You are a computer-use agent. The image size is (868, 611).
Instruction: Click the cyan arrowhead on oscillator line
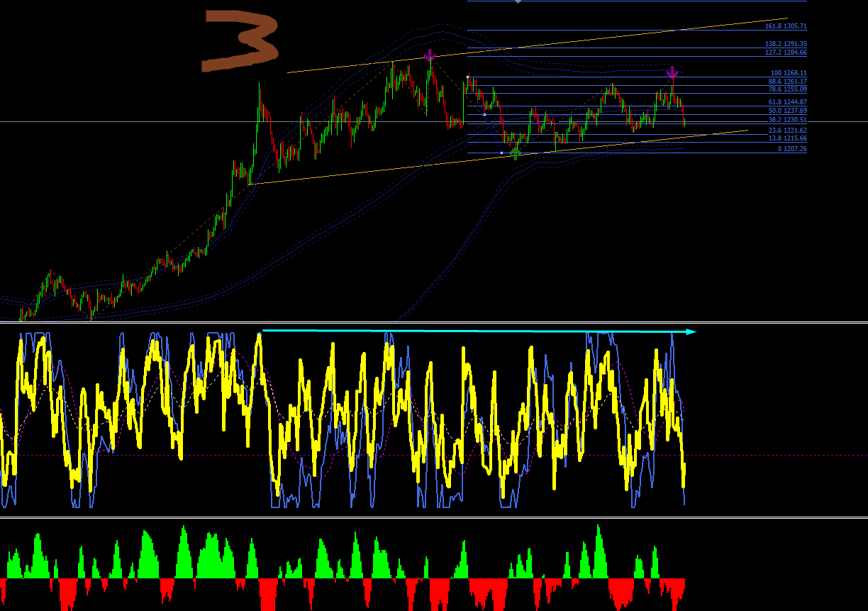click(691, 331)
